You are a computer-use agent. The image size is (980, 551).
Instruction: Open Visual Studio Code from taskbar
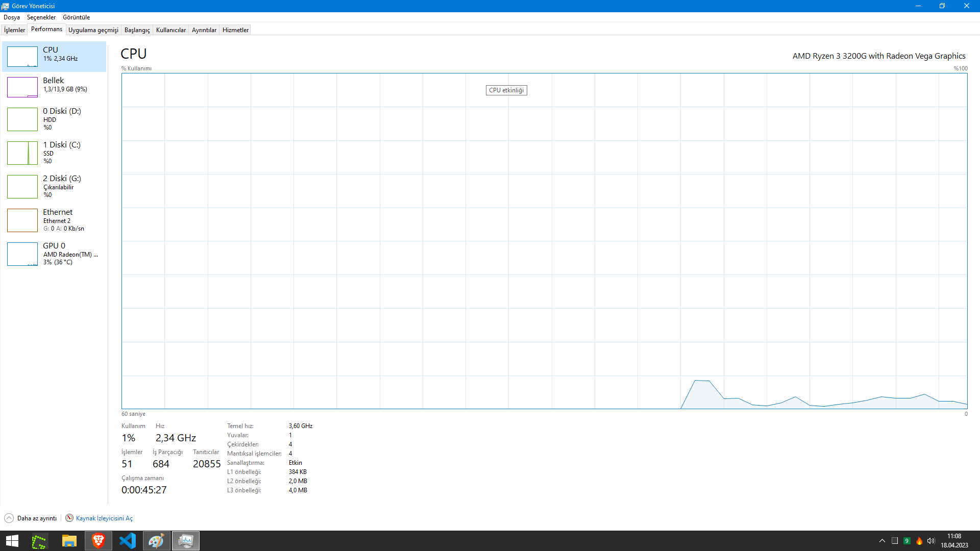(x=127, y=541)
